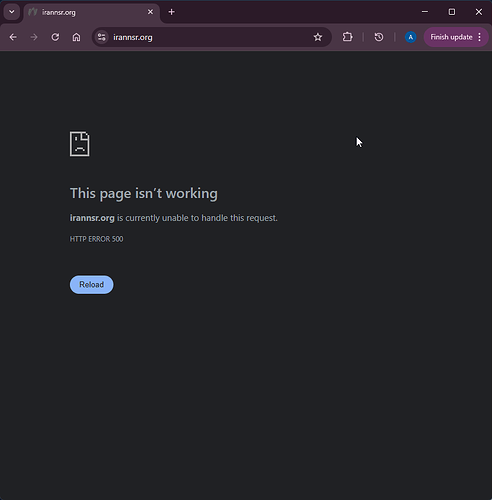The image size is (492, 500).
Task: Go to the home page icon
Action: [x=76, y=37]
